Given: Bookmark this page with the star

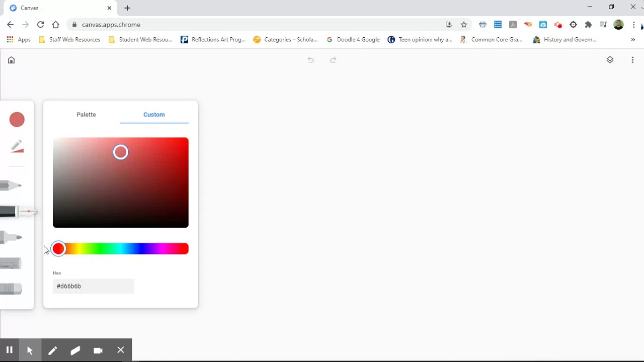Looking at the screenshot, I should [x=464, y=25].
